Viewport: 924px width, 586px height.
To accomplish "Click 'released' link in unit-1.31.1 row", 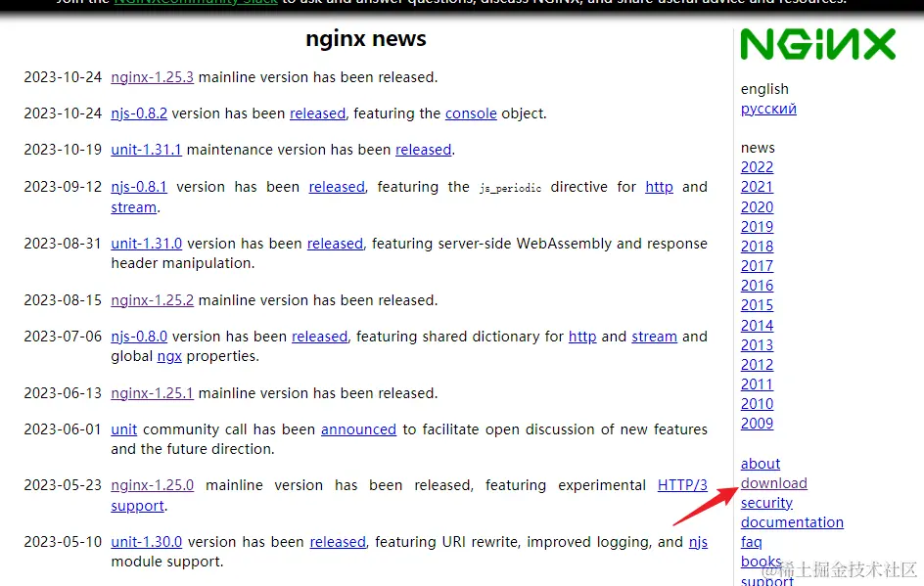I will (x=423, y=150).
